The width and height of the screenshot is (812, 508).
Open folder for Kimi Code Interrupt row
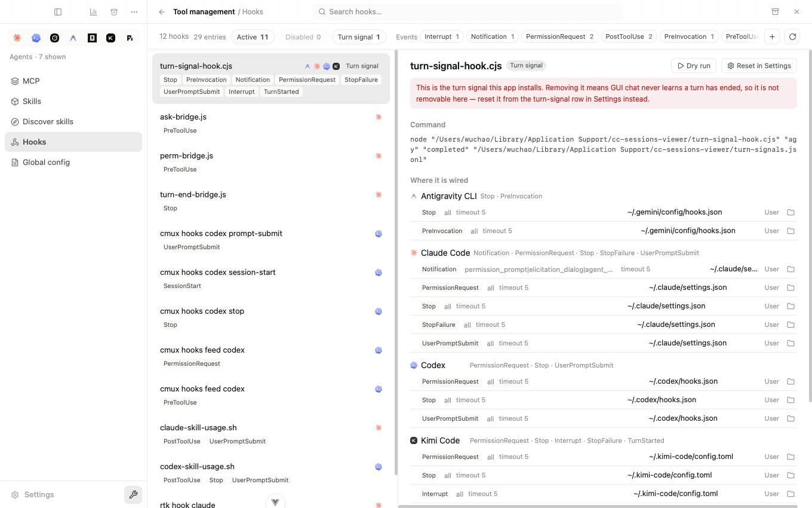791,494
